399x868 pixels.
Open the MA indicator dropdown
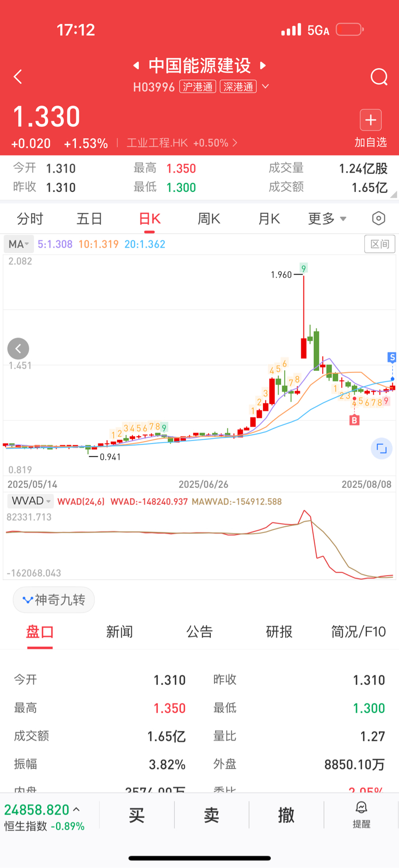tap(19, 244)
